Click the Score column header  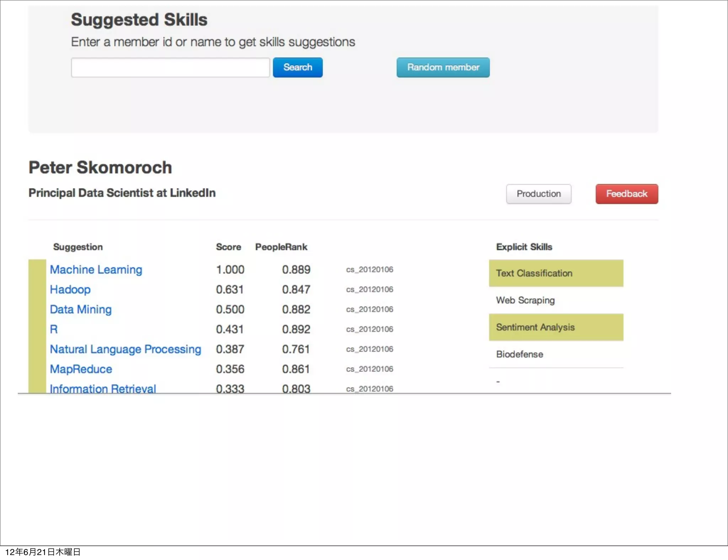tap(228, 247)
